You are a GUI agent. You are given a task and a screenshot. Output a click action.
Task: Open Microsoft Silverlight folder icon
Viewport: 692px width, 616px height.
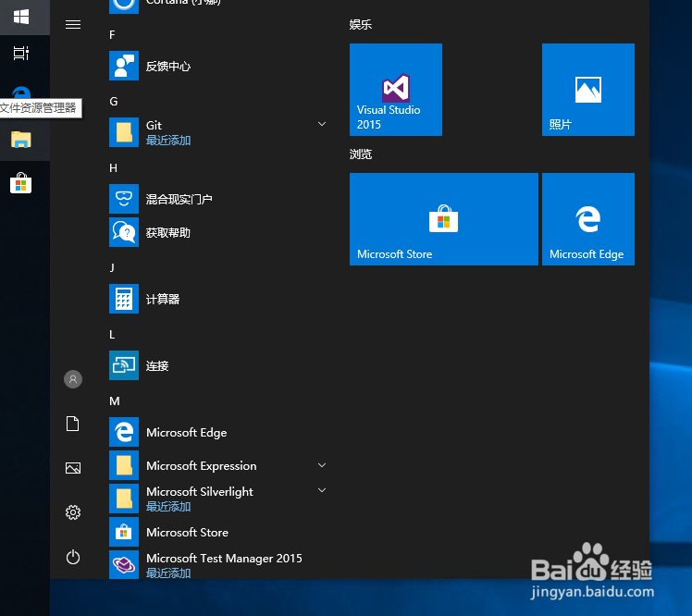(x=124, y=499)
